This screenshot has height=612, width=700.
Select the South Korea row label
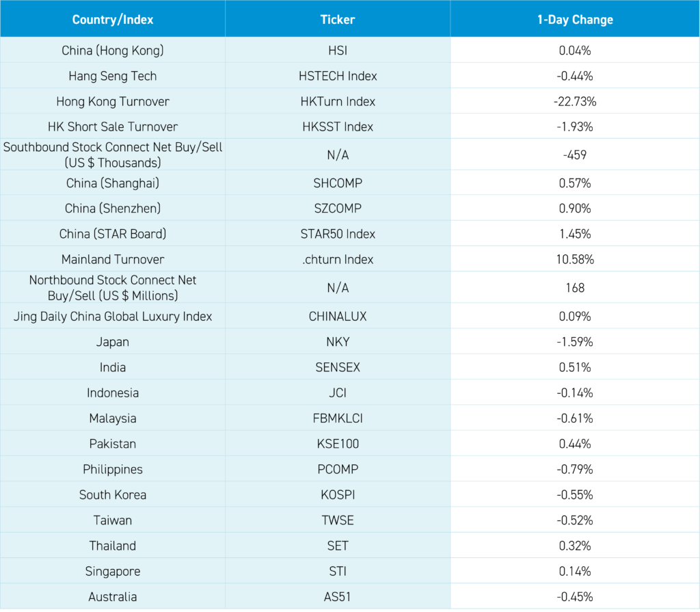113,494
